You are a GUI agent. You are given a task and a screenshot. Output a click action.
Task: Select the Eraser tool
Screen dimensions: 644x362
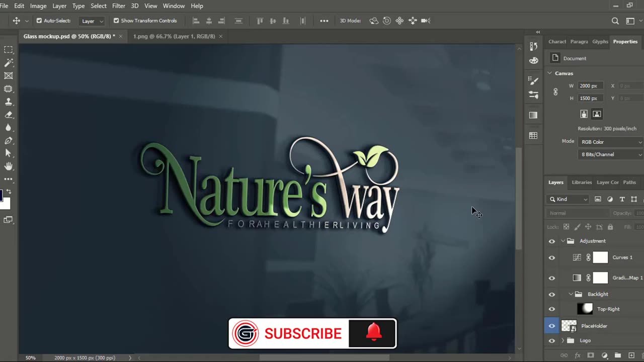point(9,115)
